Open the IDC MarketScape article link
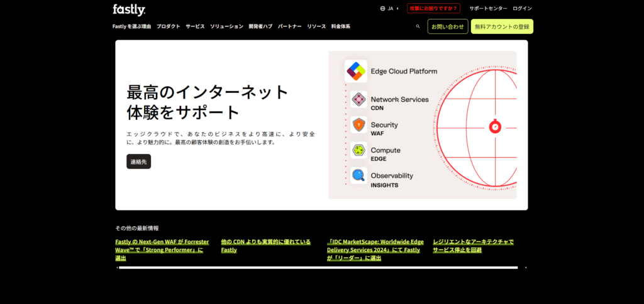644x304 pixels. click(375, 250)
